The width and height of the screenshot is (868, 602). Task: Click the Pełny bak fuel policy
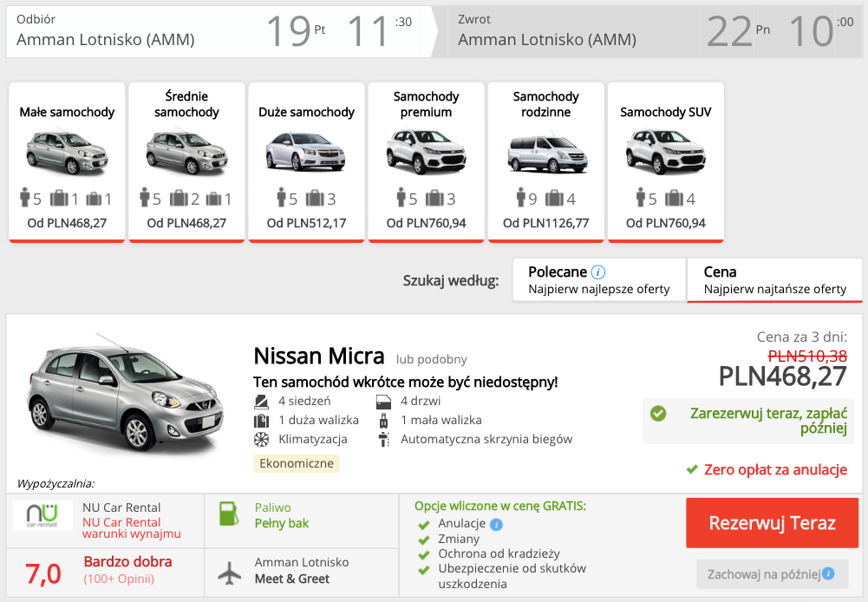[282, 523]
